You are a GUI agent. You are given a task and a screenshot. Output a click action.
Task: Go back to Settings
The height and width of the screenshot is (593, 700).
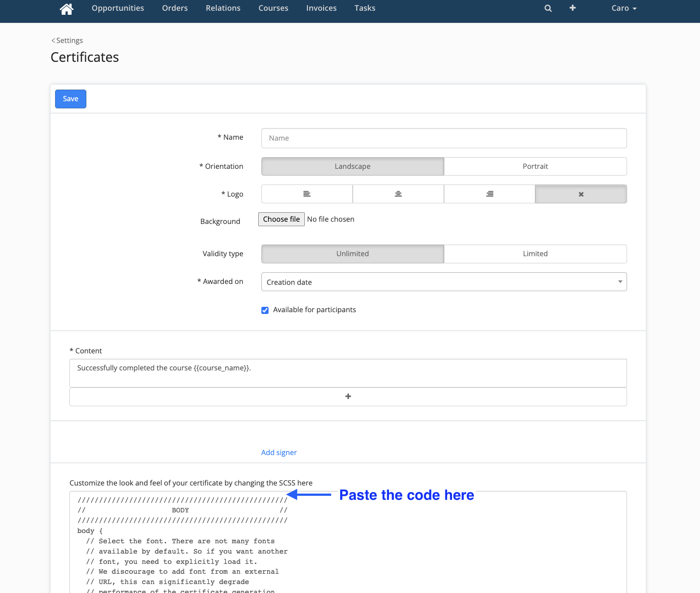(67, 40)
